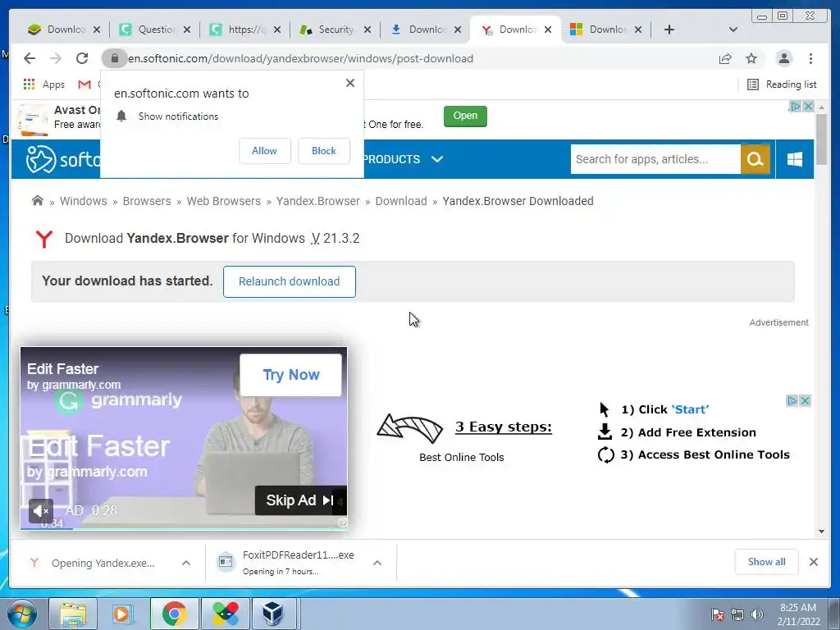Close the Best Online Tools ad
The height and width of the screenshot is (630, 840).
[805, 400]
